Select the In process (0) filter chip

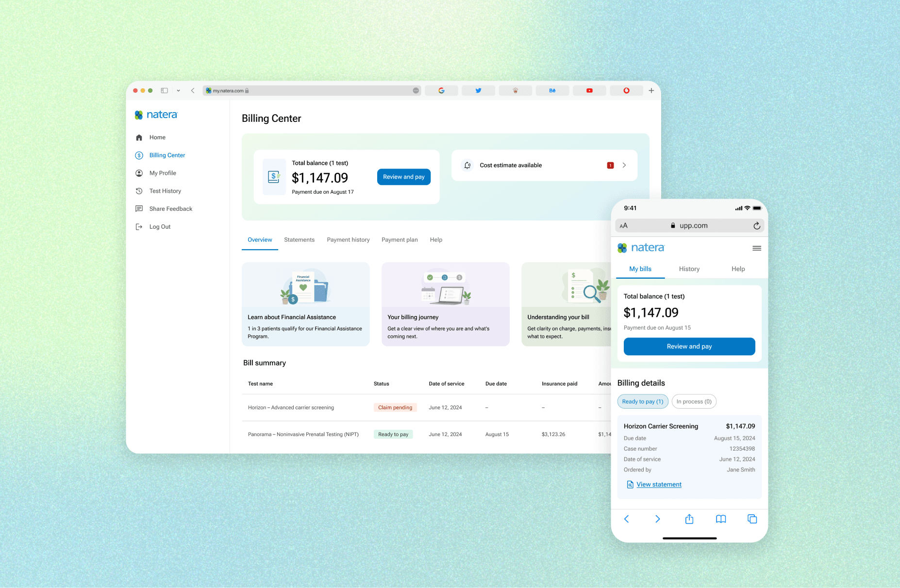tap(694, 402)
